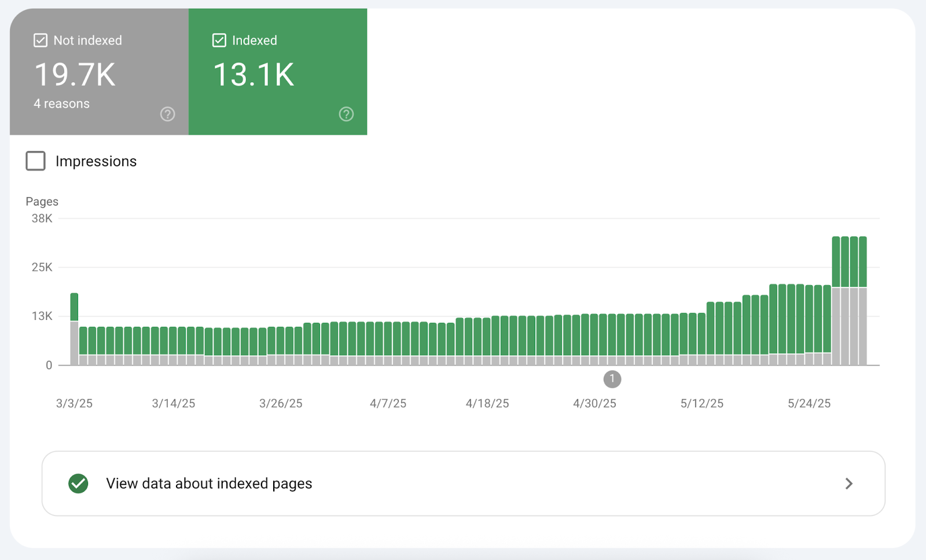Enable the Impressions checkbox
Image resolution: width=926 pixels, height=560 pixels.
[35, 161]
